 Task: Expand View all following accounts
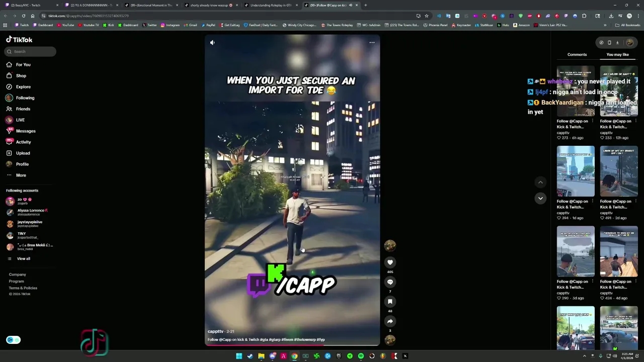[19, 258]
